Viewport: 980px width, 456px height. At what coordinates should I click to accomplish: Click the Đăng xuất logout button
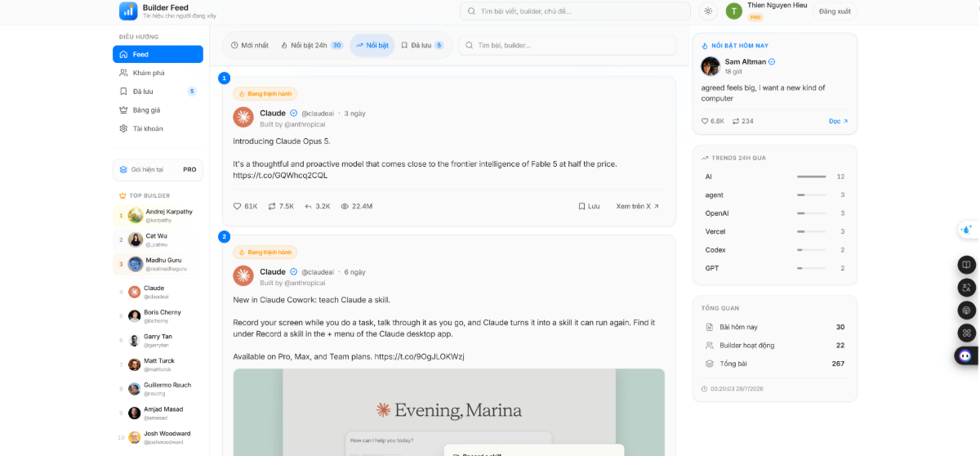click(835, 11)
